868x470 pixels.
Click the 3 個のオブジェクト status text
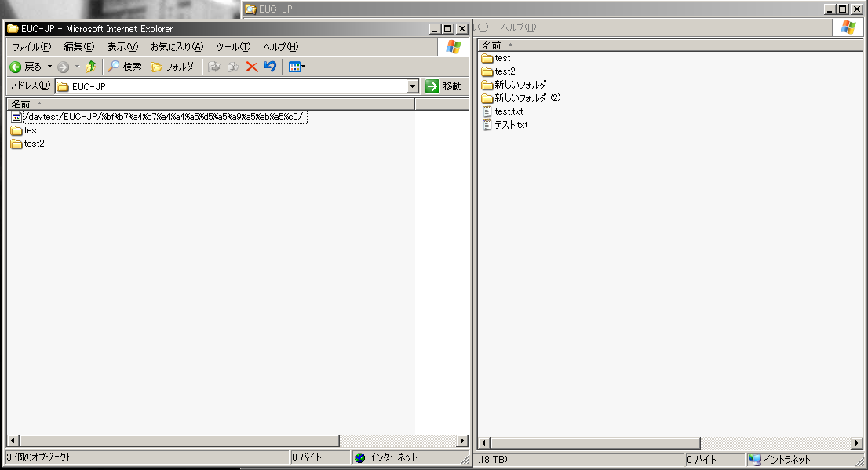point(39,457)
